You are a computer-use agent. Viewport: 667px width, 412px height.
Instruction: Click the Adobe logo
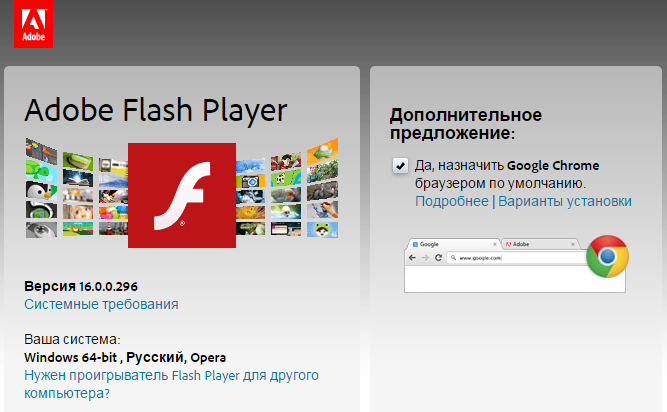(x=33, y=24)
